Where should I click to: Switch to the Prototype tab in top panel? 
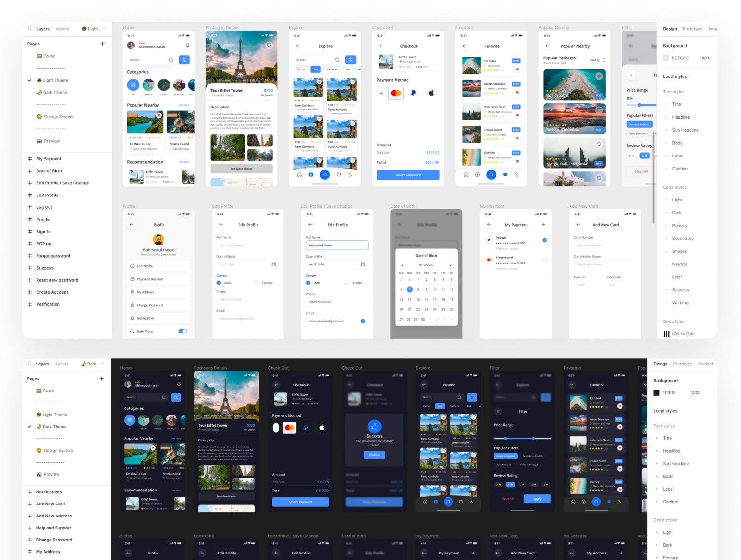coord(692,29)
